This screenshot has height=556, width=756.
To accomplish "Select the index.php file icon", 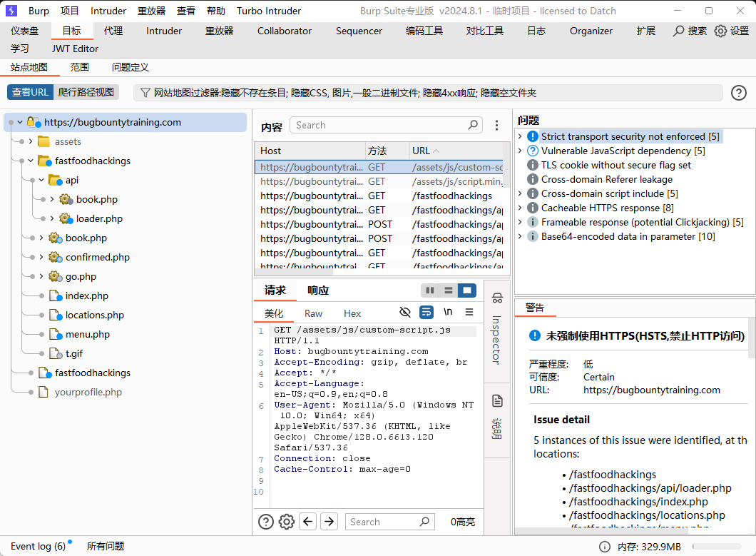I will 56,296.
